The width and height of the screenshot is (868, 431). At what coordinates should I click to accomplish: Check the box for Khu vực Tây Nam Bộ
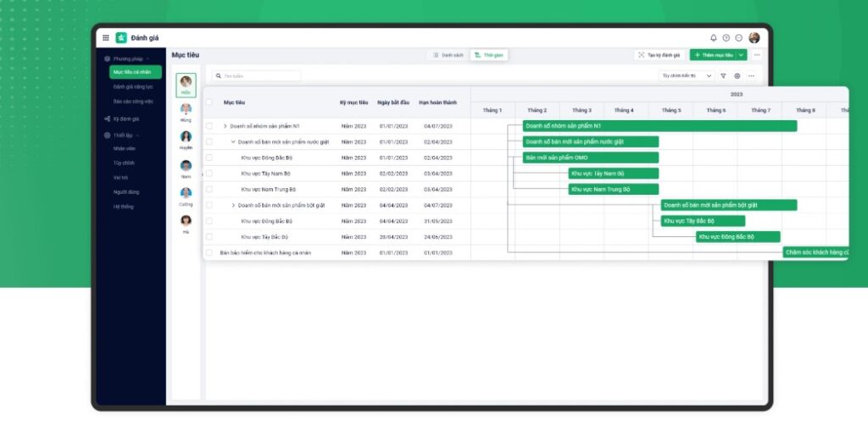point(209,174)
